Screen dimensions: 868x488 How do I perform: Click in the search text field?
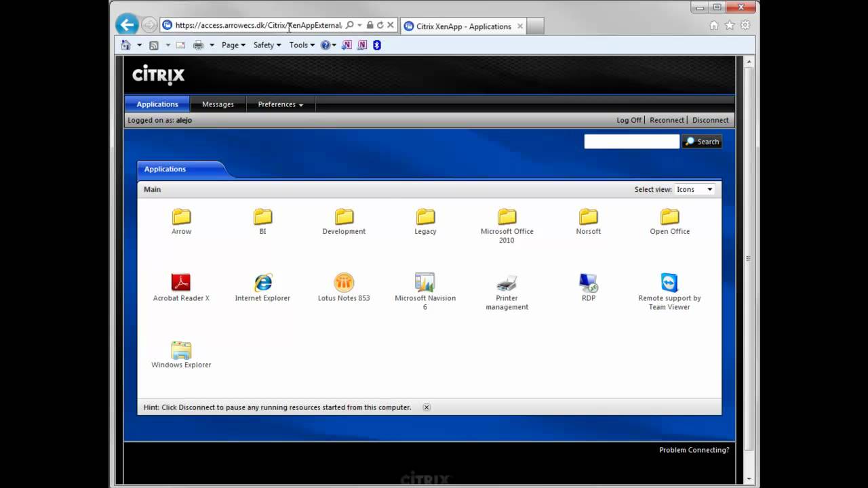(631, 141)
